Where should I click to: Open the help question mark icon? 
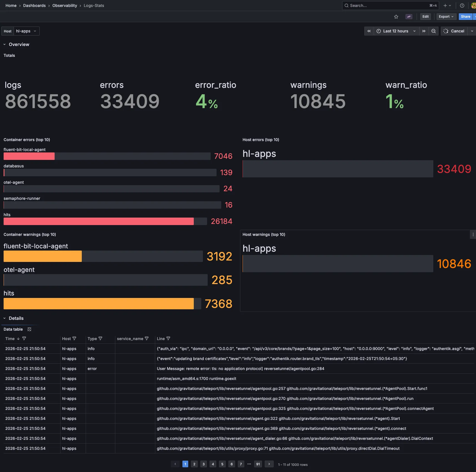[462, 6]
